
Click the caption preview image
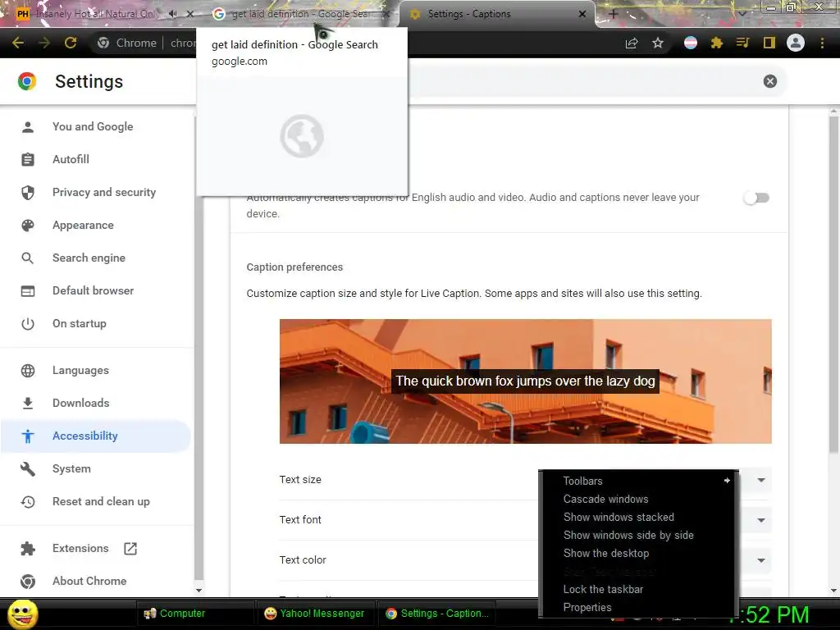click(526, 381)
